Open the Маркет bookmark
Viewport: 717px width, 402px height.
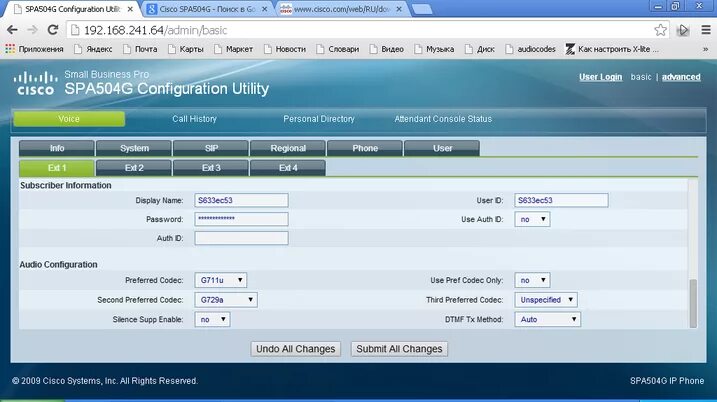pyautogui.click(x=233, y=49)
